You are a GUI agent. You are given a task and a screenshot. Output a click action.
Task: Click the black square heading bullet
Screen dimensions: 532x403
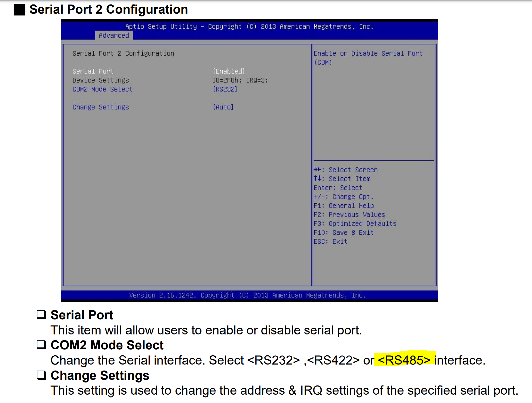19,10
